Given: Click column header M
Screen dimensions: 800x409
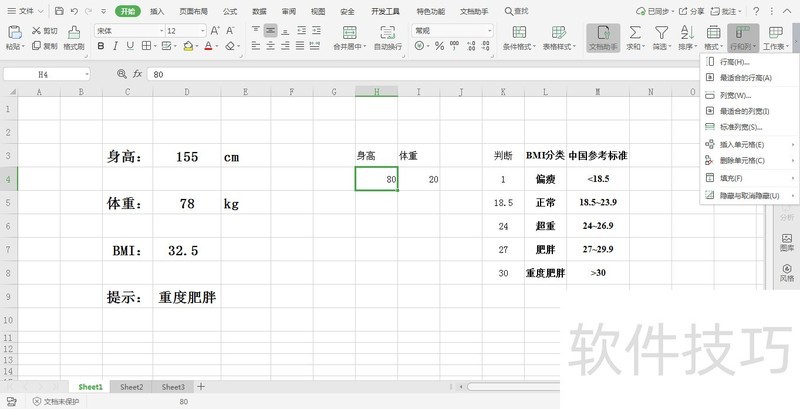Looking at the screenshot, I should pyautogui.click(x=597, y=92).
